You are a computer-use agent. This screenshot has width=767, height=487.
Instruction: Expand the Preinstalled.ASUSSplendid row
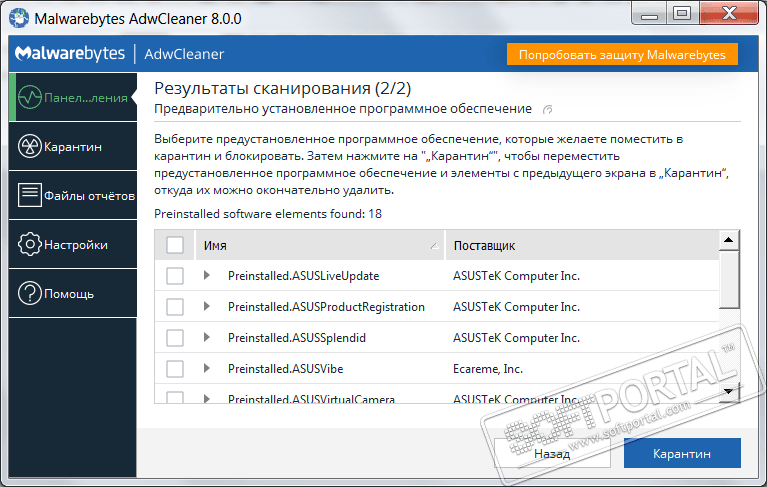[x=207, y=337]
